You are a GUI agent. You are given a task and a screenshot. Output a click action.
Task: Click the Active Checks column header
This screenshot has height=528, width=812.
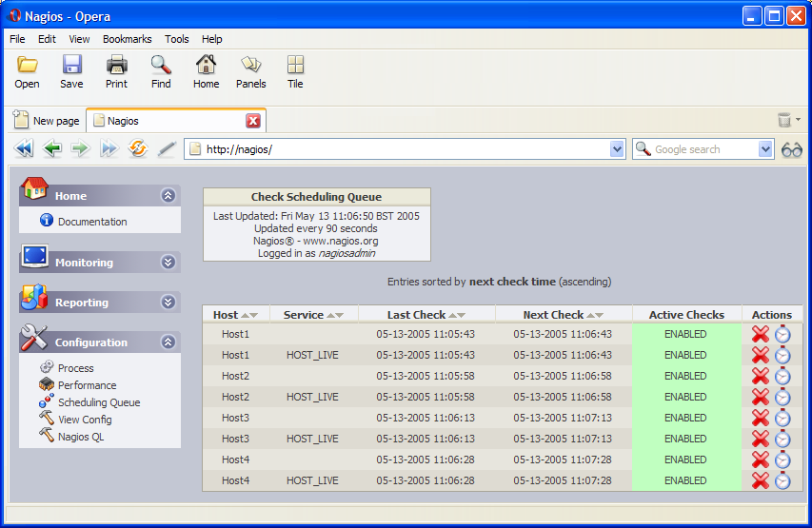pos(686,315)
